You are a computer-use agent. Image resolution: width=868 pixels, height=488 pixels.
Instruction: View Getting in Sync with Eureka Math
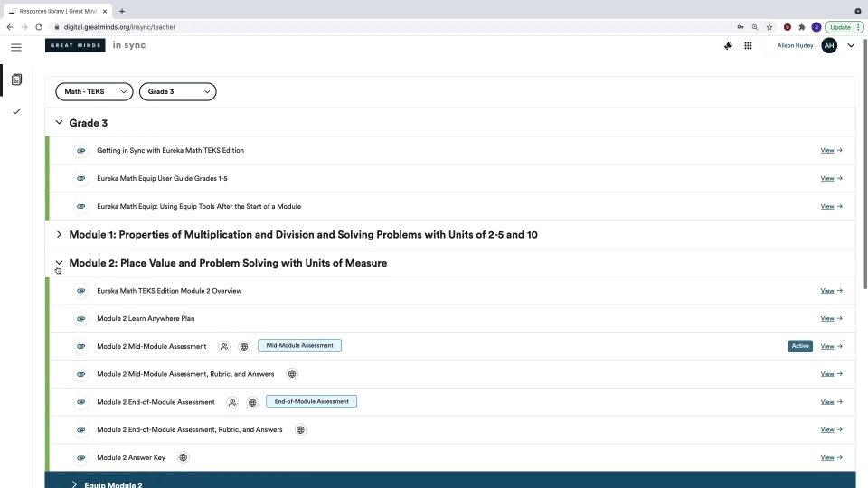pos(831,151)
